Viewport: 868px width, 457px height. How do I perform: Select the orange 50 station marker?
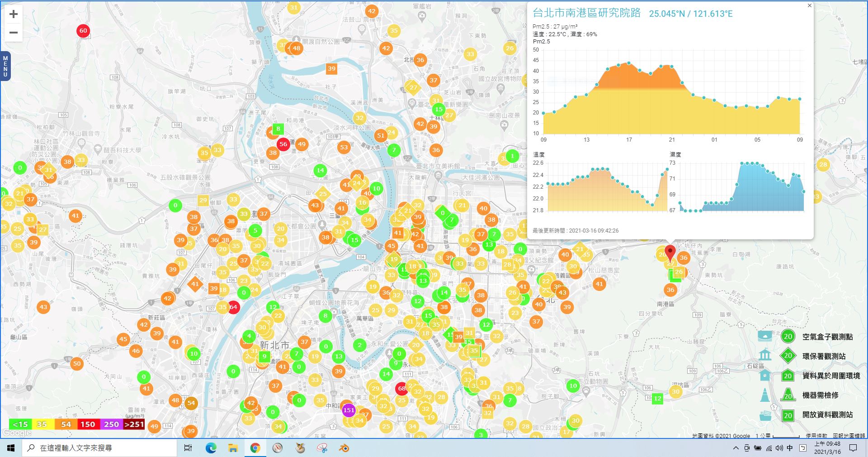[x=77, y=363]
